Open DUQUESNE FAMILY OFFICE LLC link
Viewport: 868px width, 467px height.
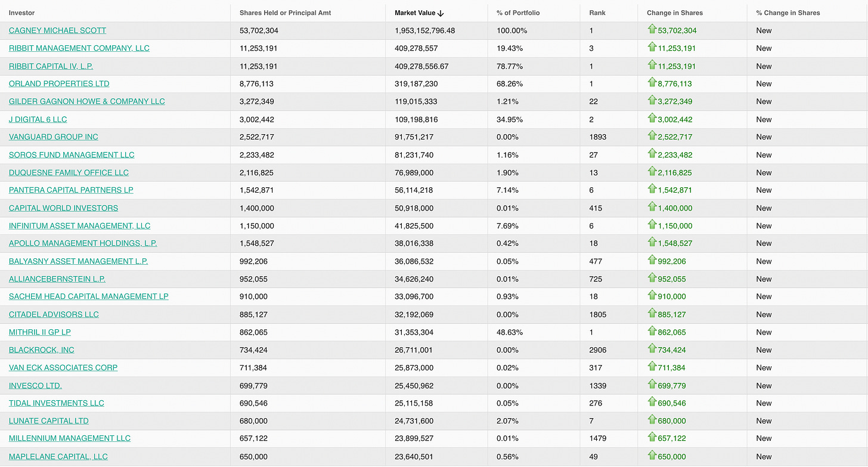(x=69, y=172)
